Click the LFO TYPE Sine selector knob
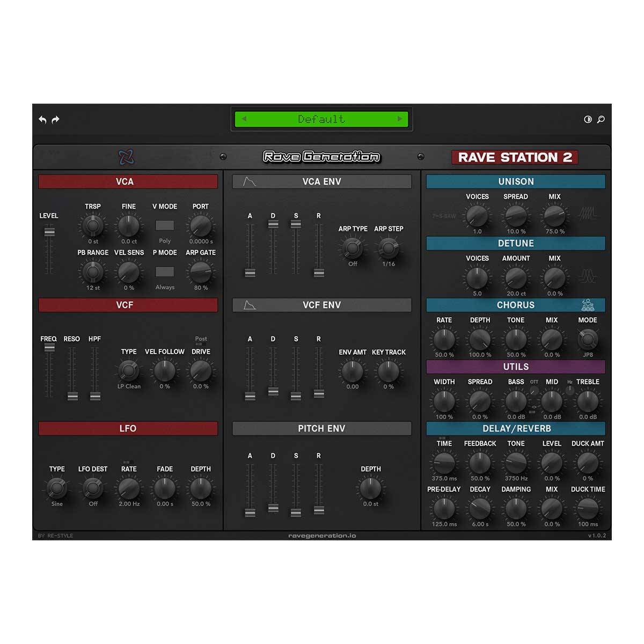 pos(57,488)
